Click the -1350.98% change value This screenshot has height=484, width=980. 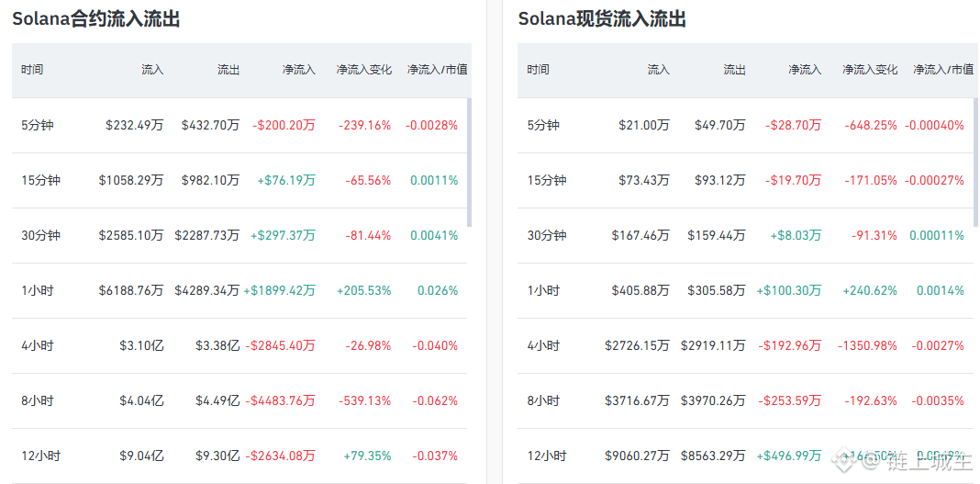[x=867, y=345]
